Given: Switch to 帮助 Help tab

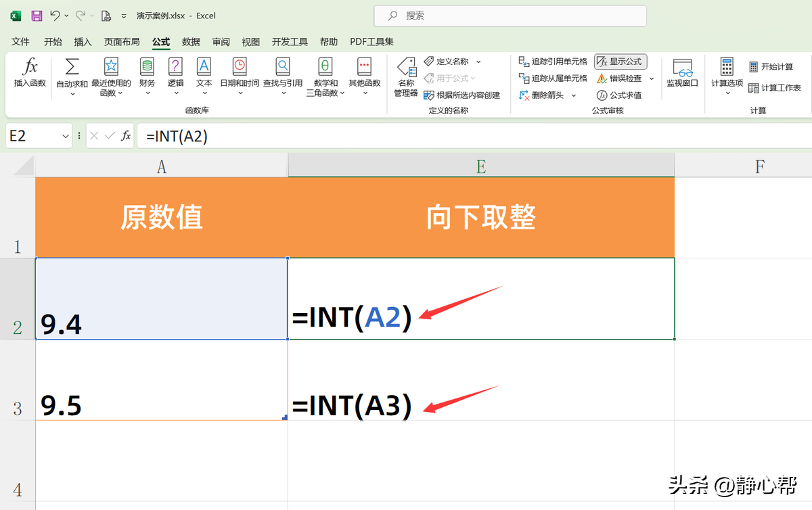Looking at the screenshot, I should pyautogui.click(x=328, y=42).
